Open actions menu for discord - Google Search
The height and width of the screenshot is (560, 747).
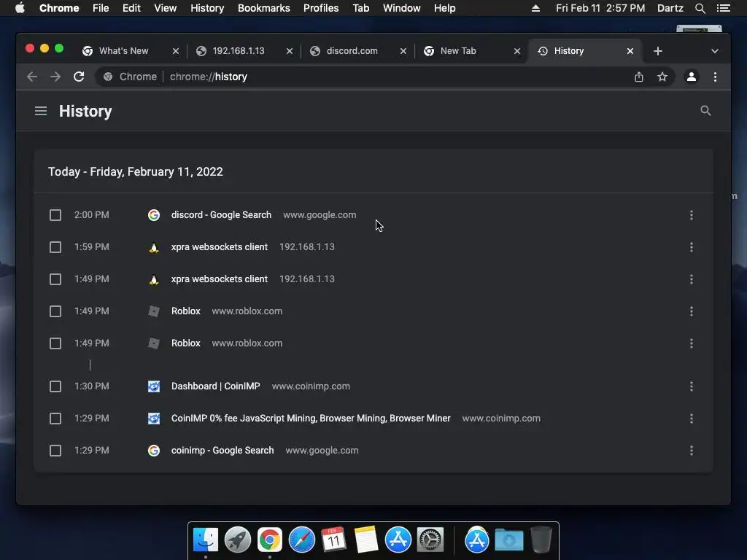click(x=692, y=215)
